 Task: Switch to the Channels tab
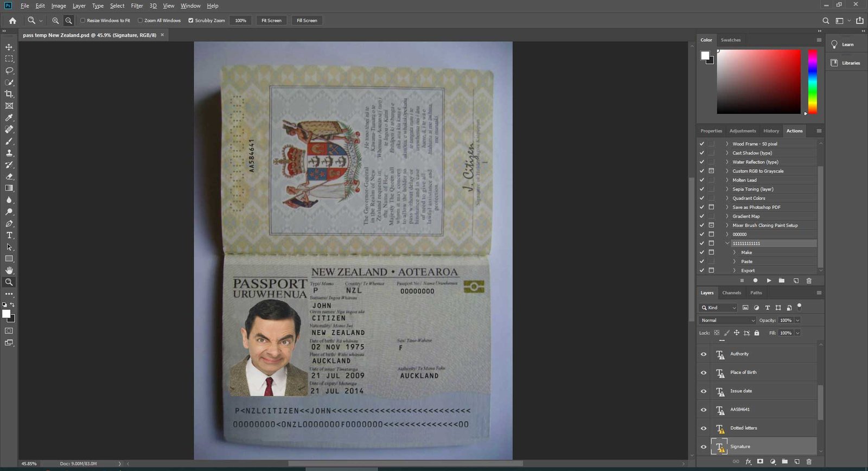(731, 293)
